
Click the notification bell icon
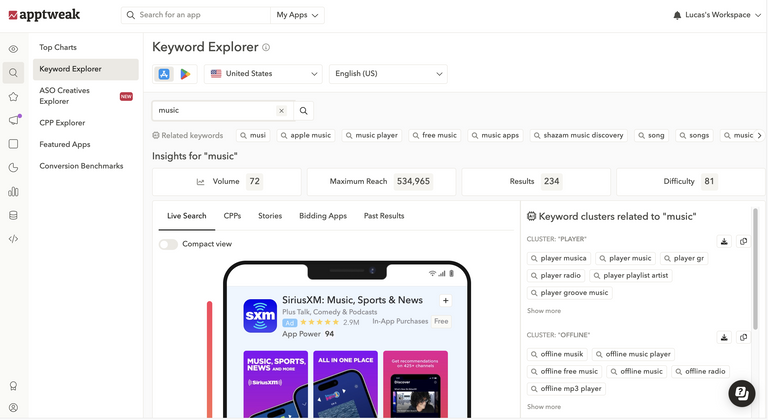(677, 15)
